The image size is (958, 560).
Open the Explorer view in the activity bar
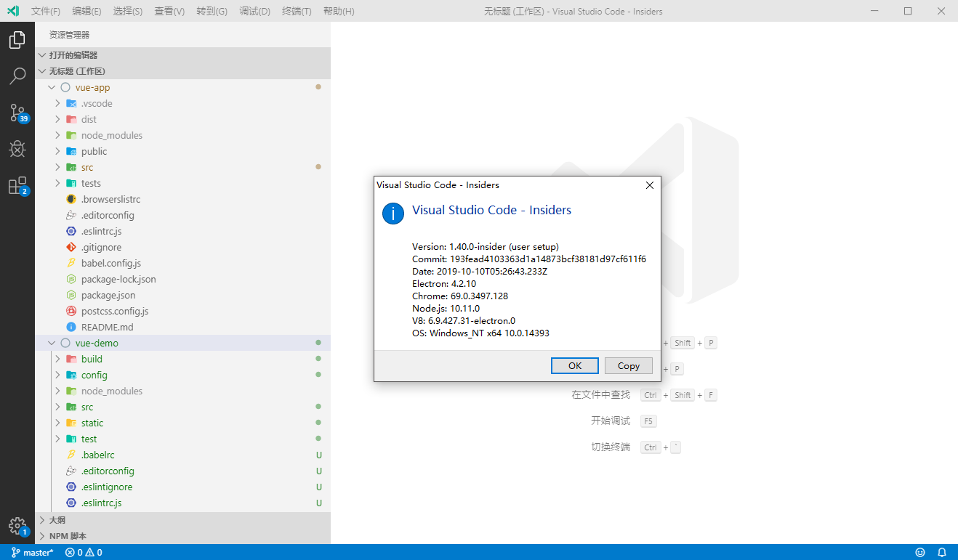click(x=17, y=40)
